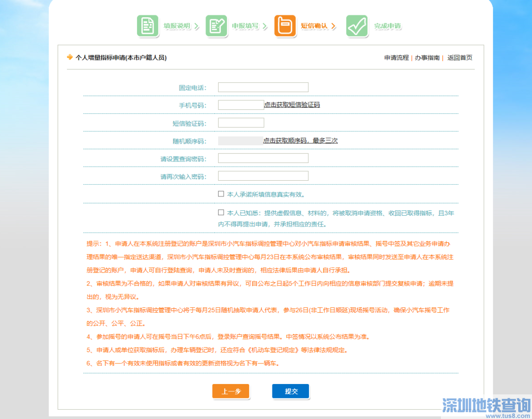The image size is (532, 419).
Task: Click the arrow chevron after 申报填写
Action: (265, 26)
